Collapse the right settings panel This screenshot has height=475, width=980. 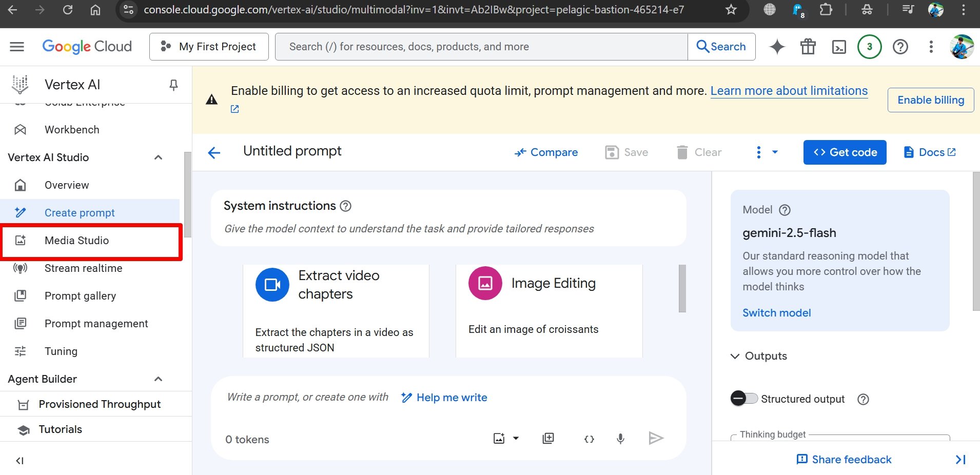tap(961, 460)
